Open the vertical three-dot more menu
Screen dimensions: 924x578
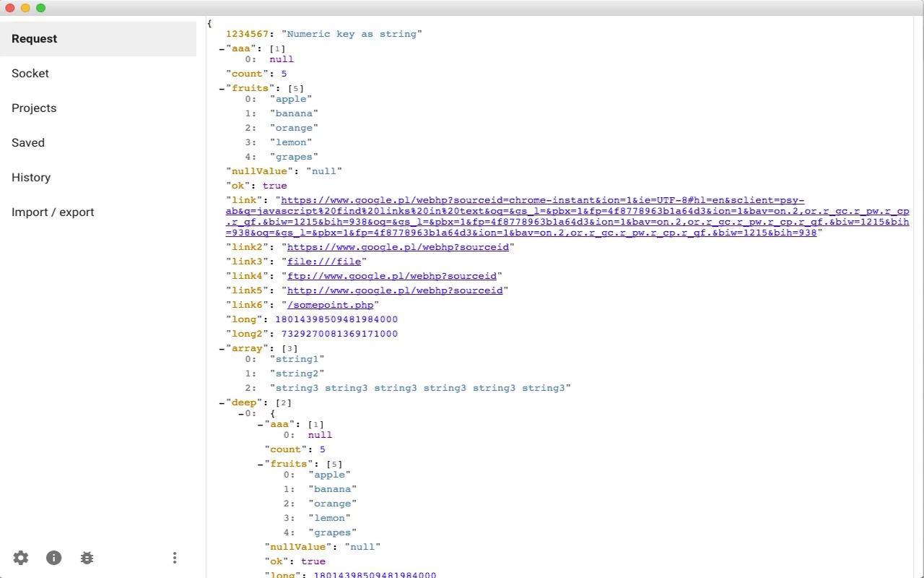175,558
